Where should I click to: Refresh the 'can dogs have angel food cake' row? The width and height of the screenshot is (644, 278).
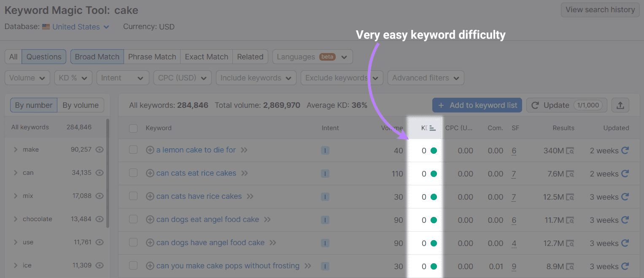(625, 243)
